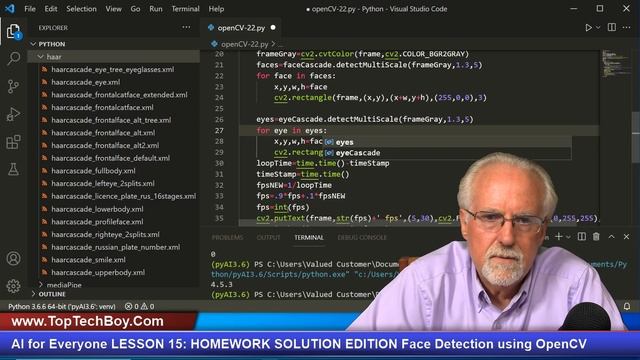Open the File menu
Image resolution: width=640 pixels, height=360 pixels.
tap(30, 9)
